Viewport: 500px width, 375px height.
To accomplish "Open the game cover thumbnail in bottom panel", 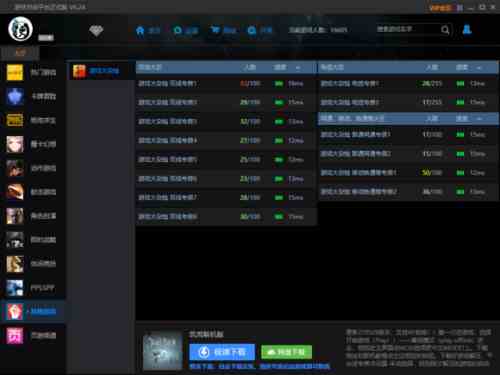I will pyautogui.click(x=163, y=351).
